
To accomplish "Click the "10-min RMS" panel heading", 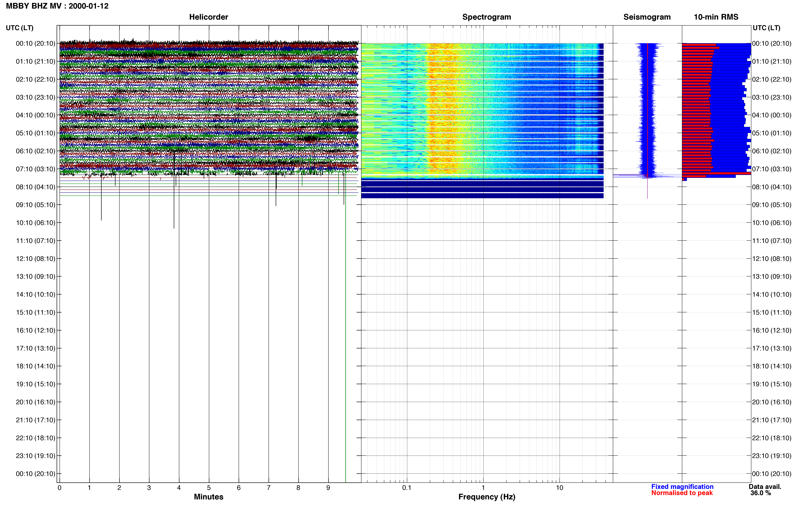I will click(x=716, y=17).
